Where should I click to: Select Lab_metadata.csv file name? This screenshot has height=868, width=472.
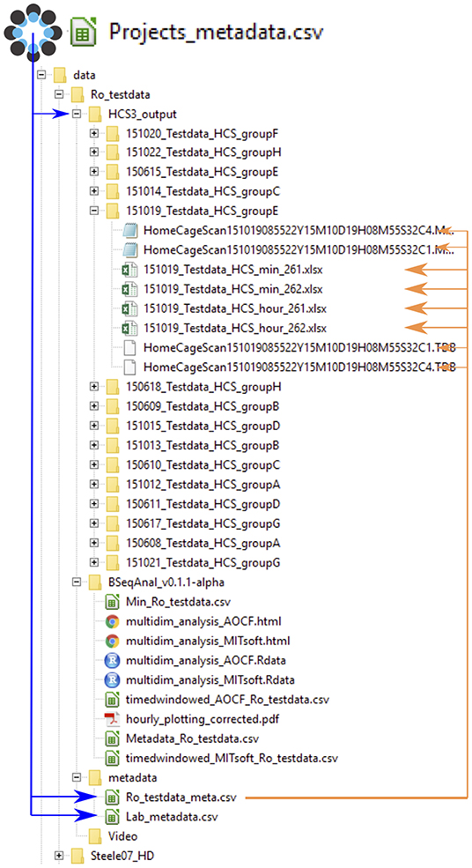point(172,817)
